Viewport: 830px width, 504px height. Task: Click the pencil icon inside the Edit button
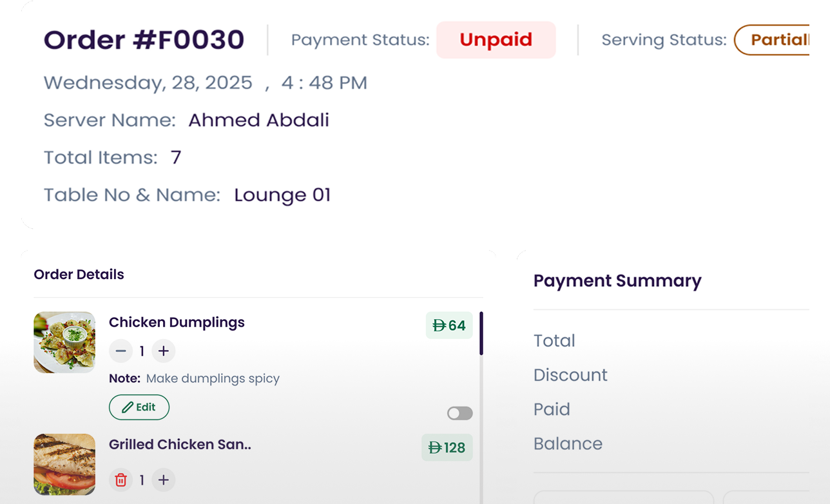[x=128, y=407]
